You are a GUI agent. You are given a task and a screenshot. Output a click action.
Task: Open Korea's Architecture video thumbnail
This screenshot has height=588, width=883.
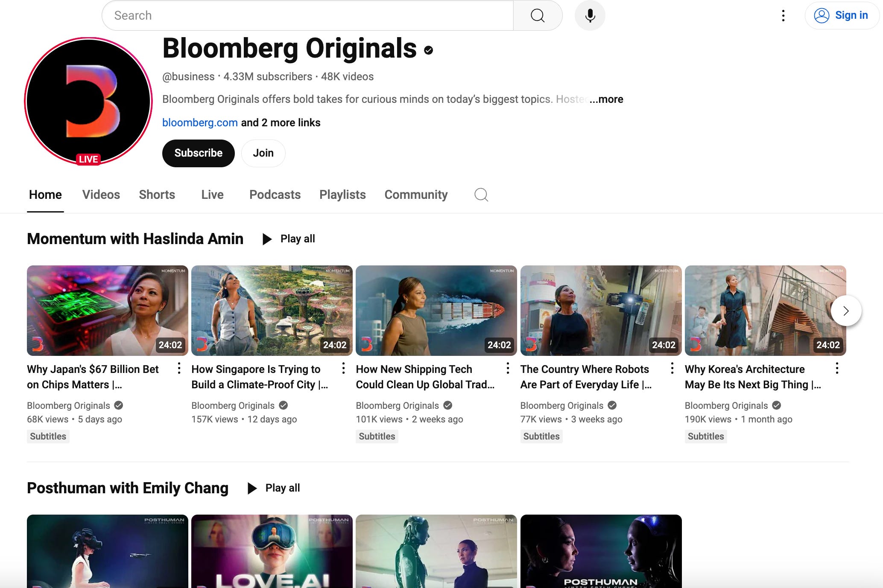coord(765,311)
